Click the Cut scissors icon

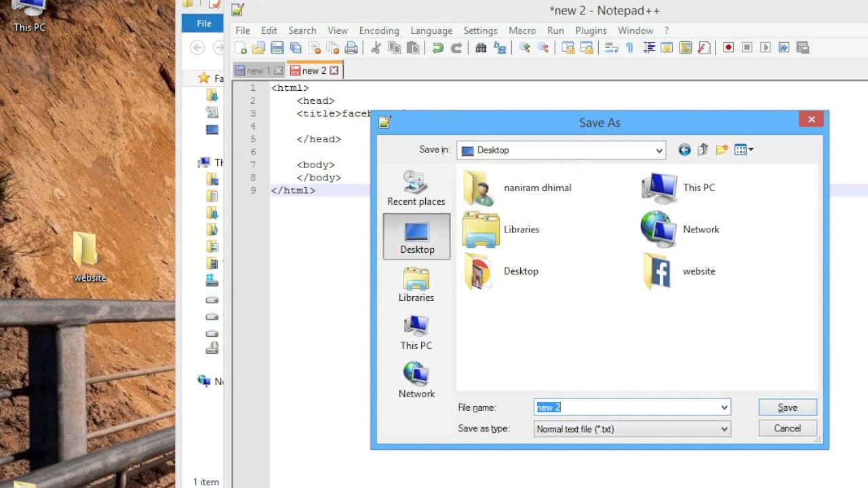point(376,47)
